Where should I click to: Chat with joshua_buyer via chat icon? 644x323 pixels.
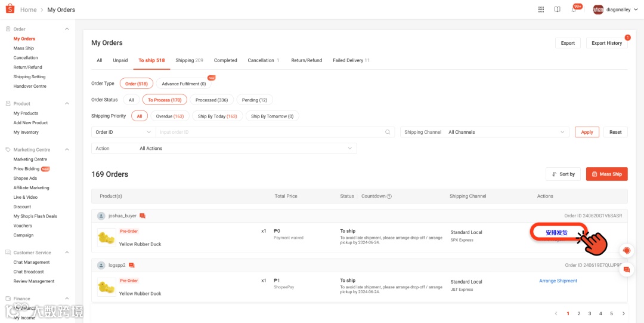tap(143, 216)
